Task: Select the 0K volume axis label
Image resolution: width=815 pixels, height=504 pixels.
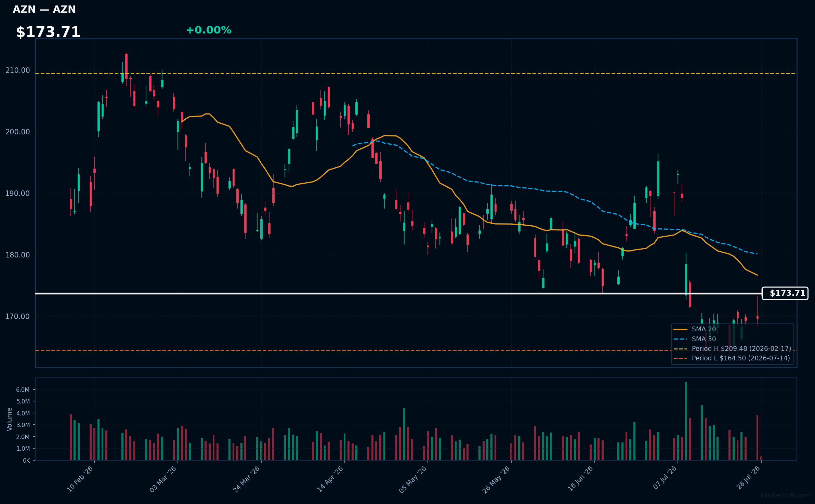Action: [x=26, y=461]
